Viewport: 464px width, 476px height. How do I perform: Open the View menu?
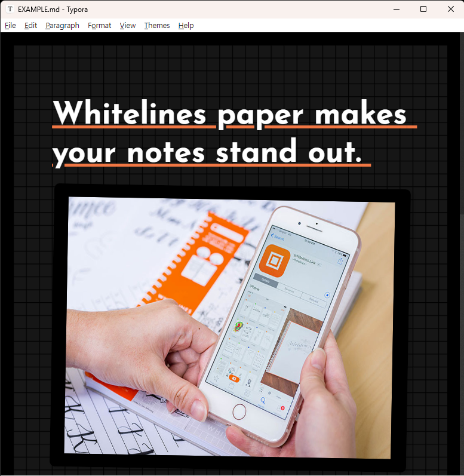(127, 26)
